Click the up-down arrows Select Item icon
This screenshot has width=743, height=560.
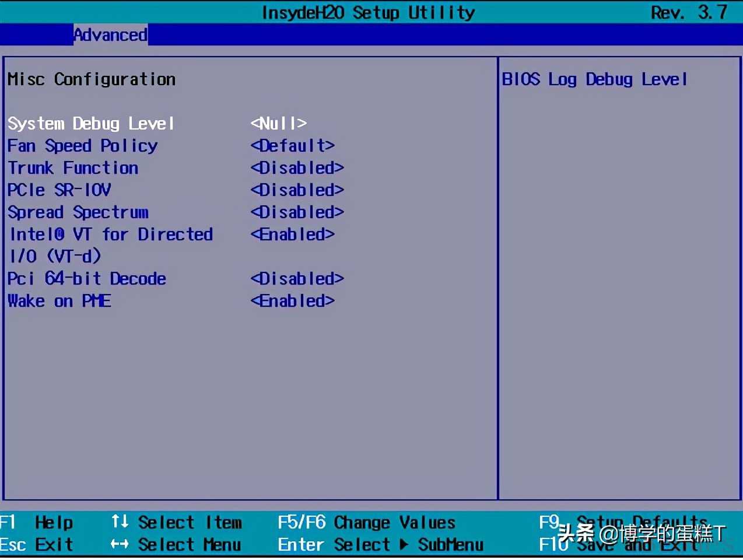(x=120, y=521)
